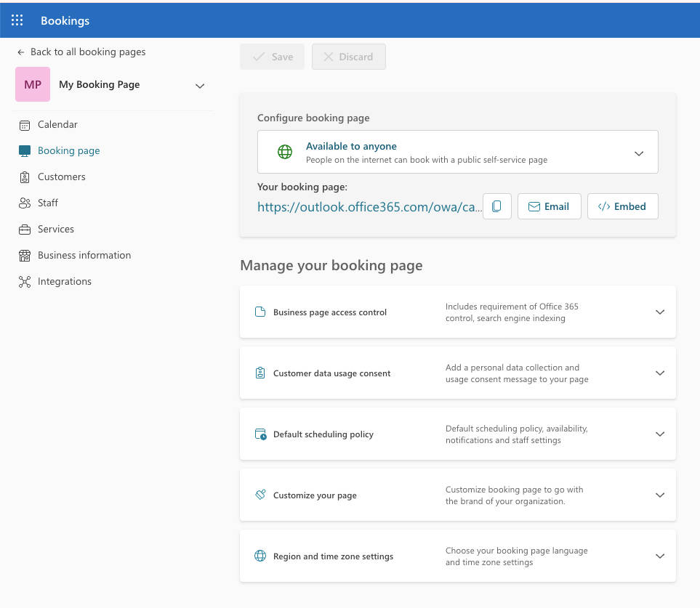
Task: Click the globe icon next to Available to anyone
Action: point(284,152)
